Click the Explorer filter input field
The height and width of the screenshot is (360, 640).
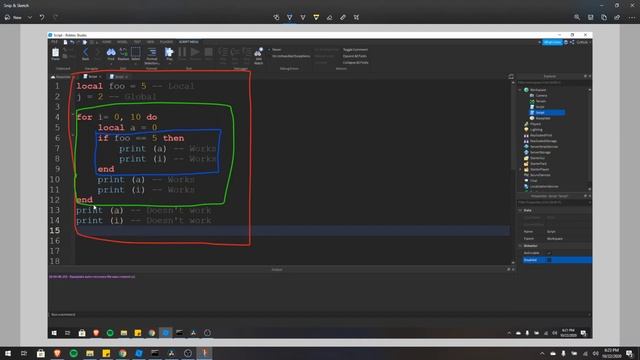pos(554,82)
